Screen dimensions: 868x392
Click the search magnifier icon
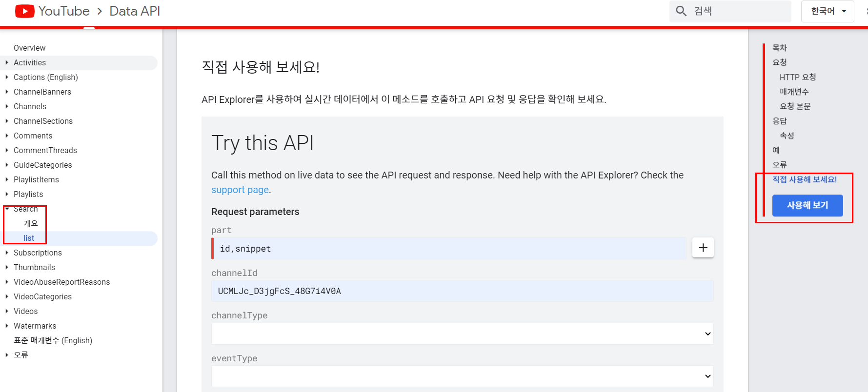[681, 11]
